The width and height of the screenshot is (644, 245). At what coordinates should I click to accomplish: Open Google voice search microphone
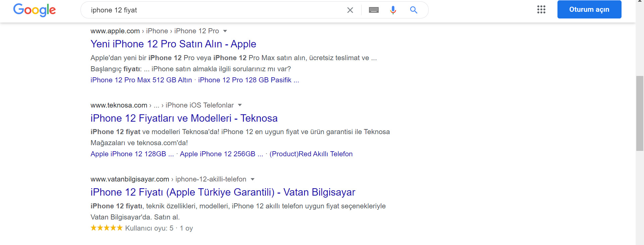coord(393,10)
